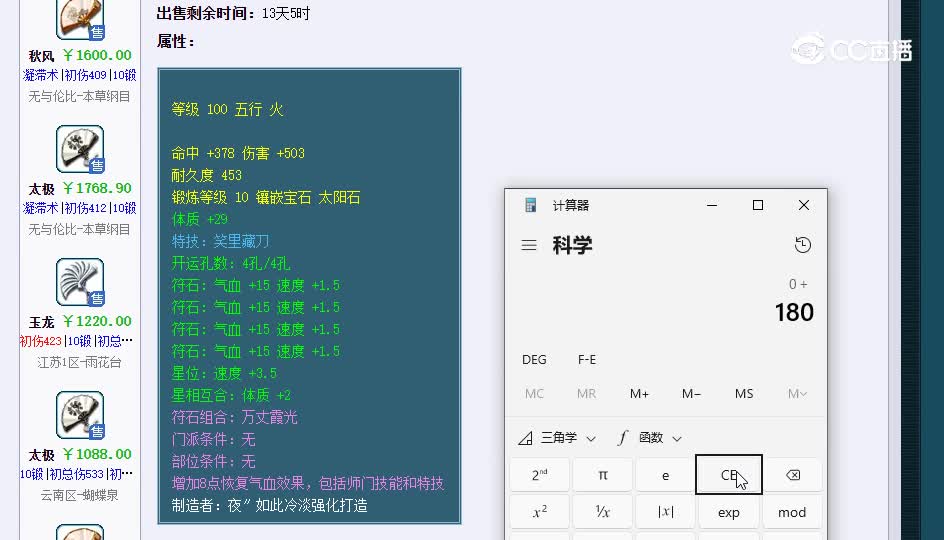Viewport: 944px width, 540px height.
Task: Insert pi constant in calculator
Action: pos(603,476)
